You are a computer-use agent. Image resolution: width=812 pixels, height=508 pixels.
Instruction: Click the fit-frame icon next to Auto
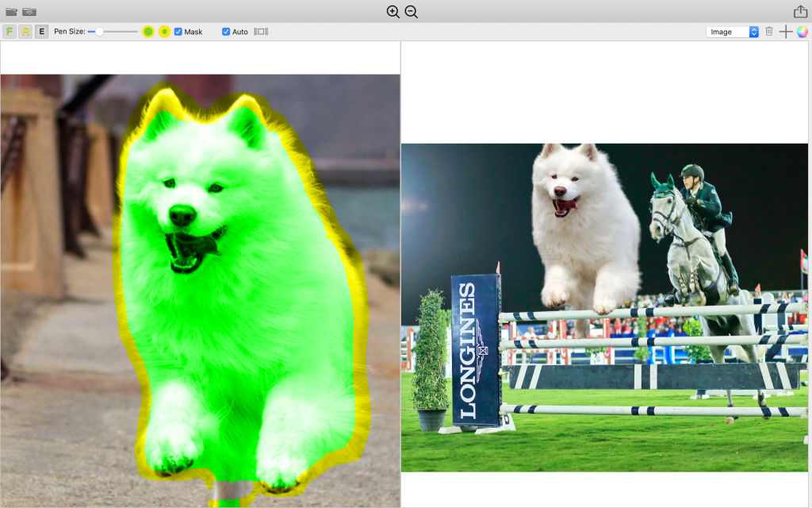tap(261, 32)
